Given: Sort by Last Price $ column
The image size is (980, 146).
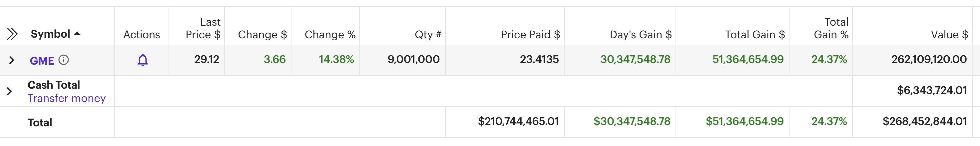Looking at the screenshot, I should pyautogui.click(x=203, y=29).
